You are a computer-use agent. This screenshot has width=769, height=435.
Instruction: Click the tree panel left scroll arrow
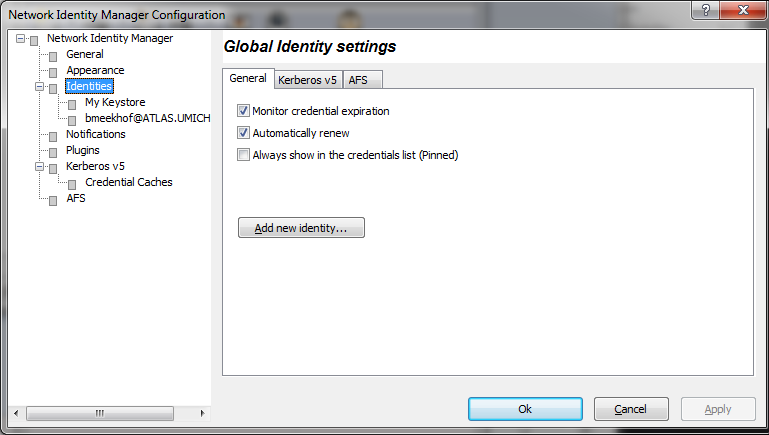point(16,413)
